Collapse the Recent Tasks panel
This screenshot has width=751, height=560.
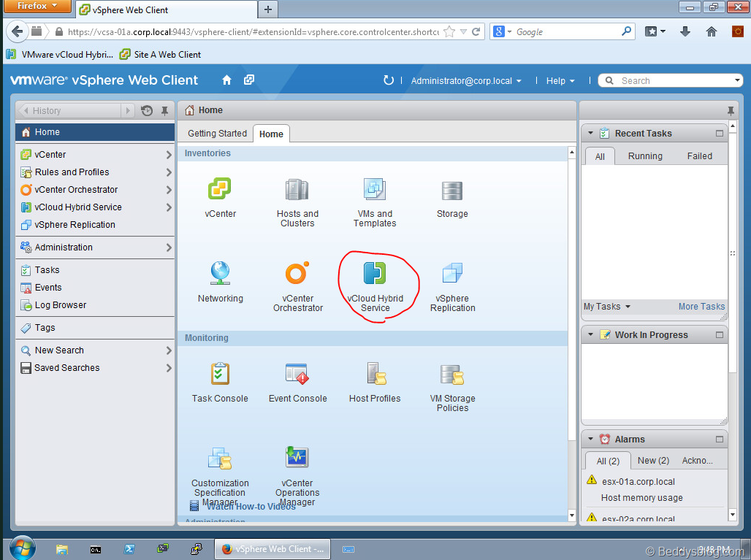pyautogui.click(x=590, y=133)
